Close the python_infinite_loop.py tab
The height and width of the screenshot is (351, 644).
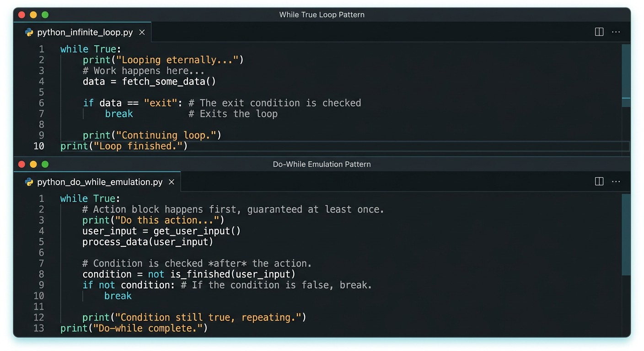tap(142, 32)
